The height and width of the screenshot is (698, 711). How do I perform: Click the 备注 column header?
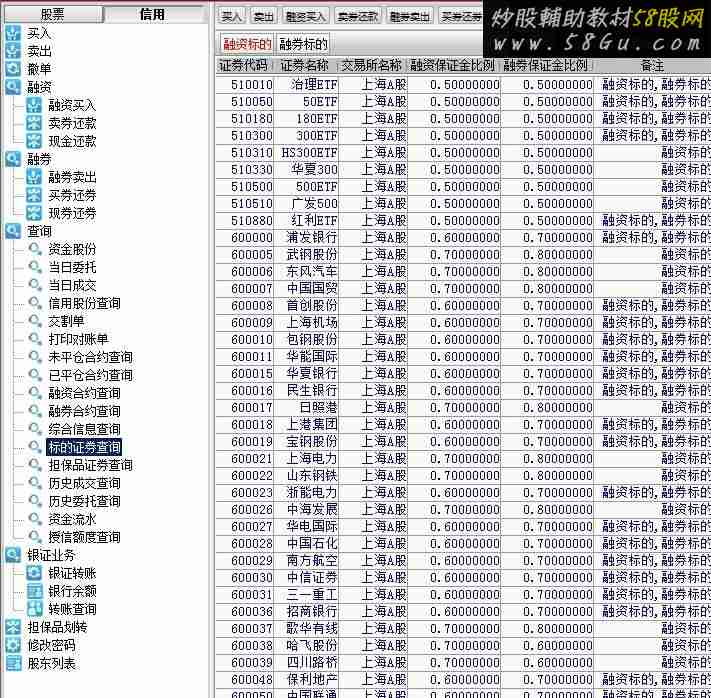[652, 66]
